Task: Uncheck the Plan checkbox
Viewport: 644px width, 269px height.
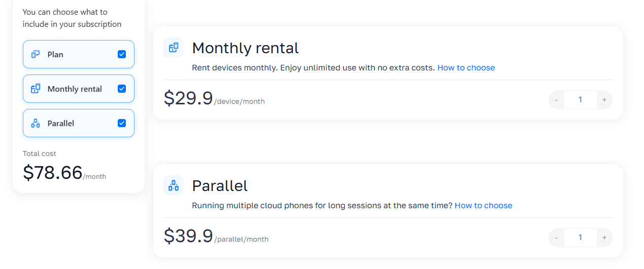Action: (x=122, y=54)
